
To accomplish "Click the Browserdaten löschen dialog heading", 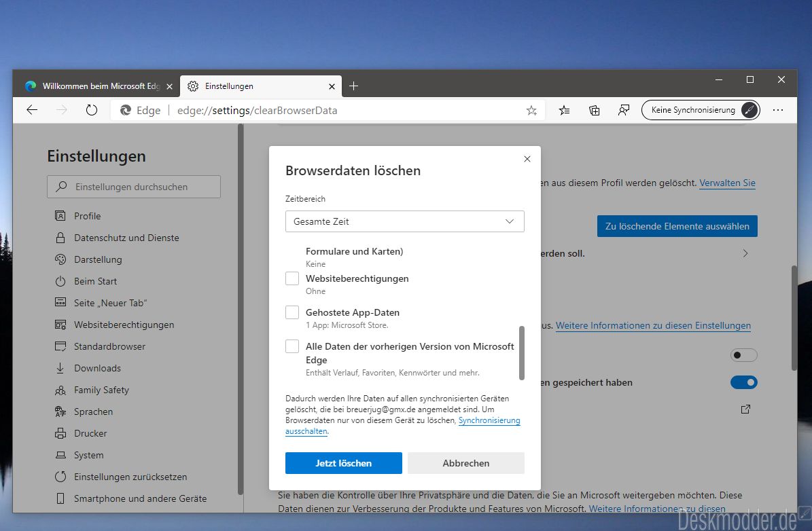I will 353,171.
